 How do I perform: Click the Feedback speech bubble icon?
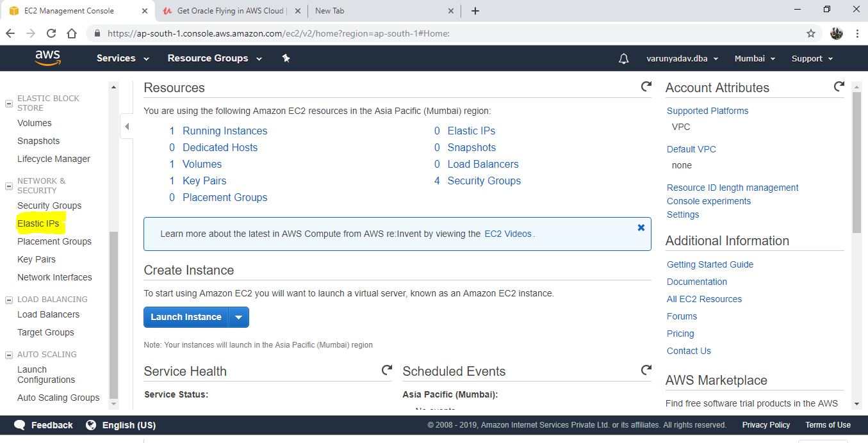point(20,425)
